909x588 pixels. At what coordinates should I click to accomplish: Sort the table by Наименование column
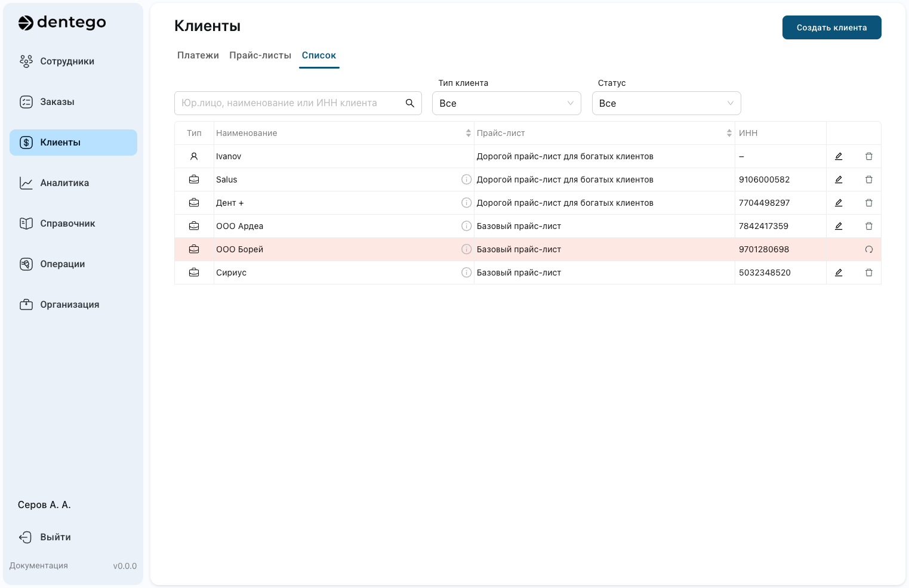pyautogui.click(x=469, y=133)
